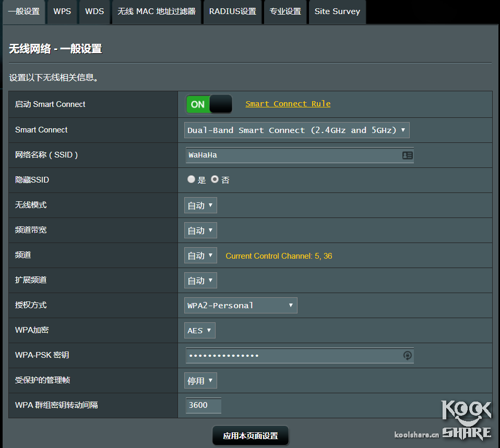Open the WPA2-Personal authorization dropdown
The image size is (500, 448).
point(241,306)
